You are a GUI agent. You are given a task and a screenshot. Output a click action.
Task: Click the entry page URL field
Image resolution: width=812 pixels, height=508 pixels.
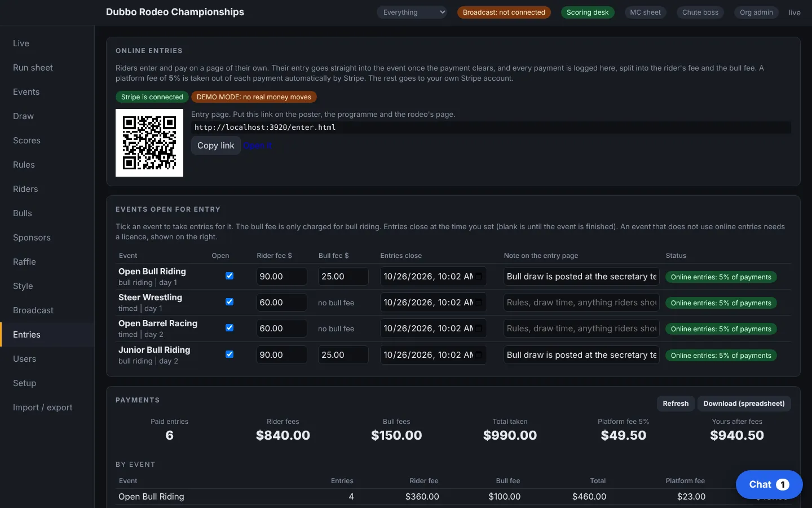(x=491, y=128)
